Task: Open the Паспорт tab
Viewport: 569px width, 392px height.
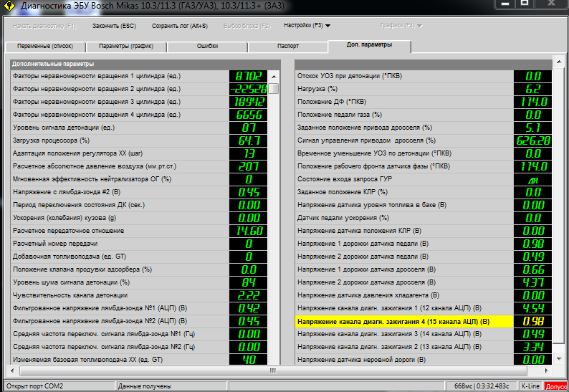Action: click(288, 46)
